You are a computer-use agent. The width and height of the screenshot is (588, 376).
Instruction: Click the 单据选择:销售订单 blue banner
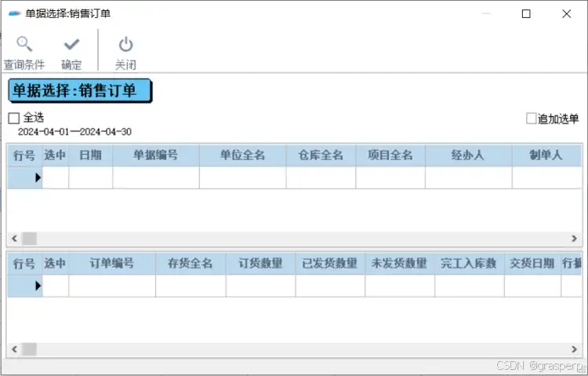(x=80, y=90)
